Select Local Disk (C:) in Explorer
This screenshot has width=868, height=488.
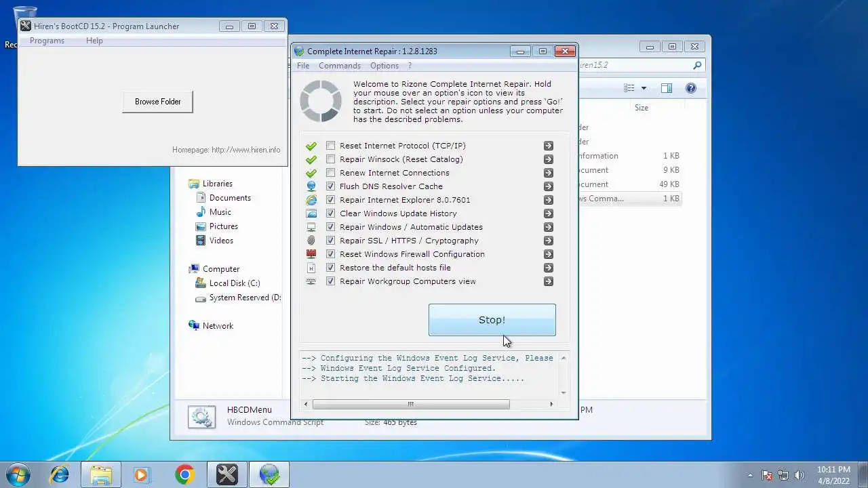click(235, 283)
